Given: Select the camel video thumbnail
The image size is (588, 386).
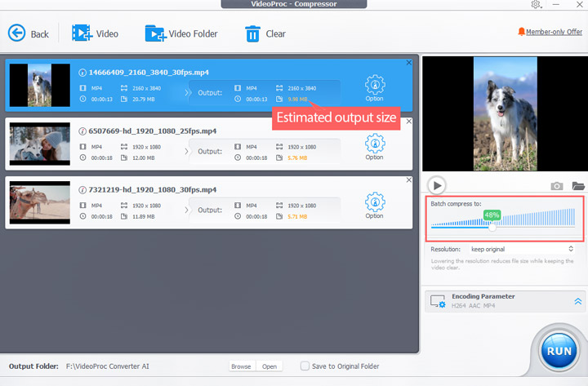Looking at the screenshot, I should point(39,202).
